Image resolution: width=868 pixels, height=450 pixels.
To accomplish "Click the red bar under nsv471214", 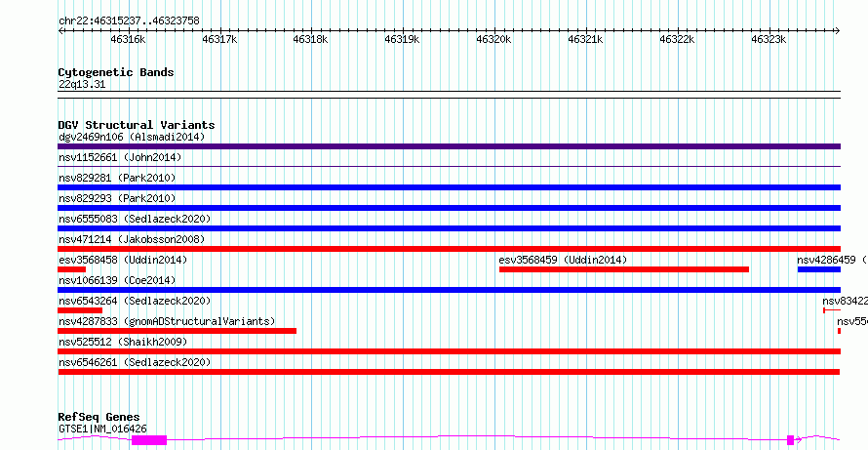I will [x=449, y=249].
